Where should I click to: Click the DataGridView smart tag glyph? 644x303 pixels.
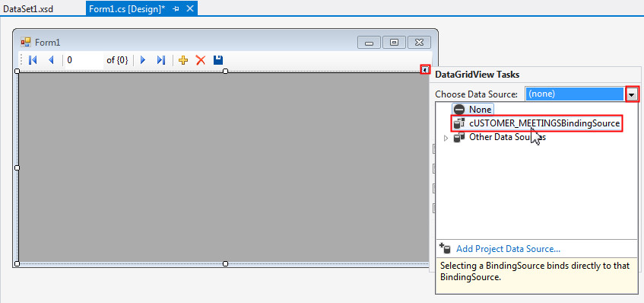click(425, 69)
